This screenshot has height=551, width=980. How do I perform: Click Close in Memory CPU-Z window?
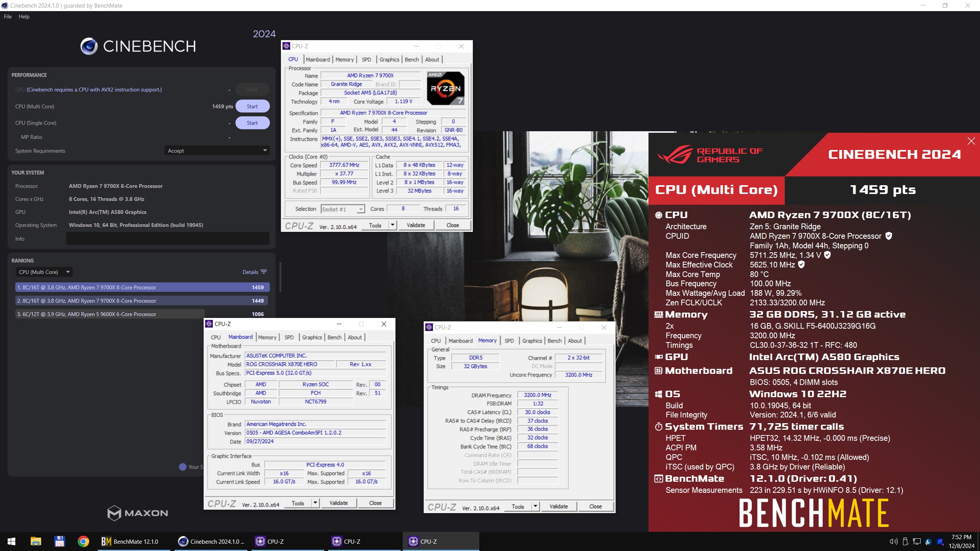(595, 507)
